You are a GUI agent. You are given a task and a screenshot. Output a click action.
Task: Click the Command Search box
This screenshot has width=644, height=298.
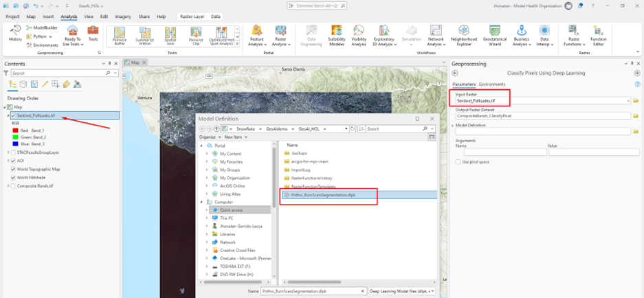pos(317,6)
